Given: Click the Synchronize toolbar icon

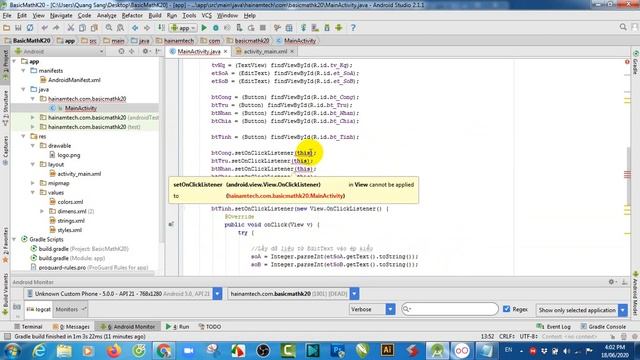Looking at the screenshot, I should 30,28.
